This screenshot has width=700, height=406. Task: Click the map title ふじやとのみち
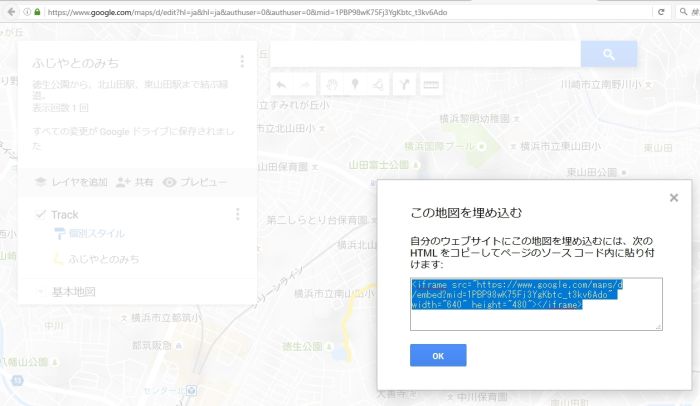pos(76,63)
